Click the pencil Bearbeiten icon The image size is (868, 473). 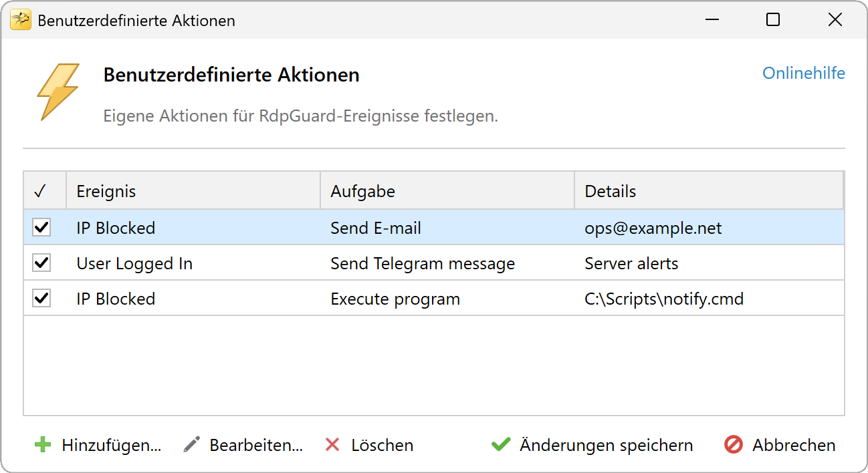click(x=192, y=445)
